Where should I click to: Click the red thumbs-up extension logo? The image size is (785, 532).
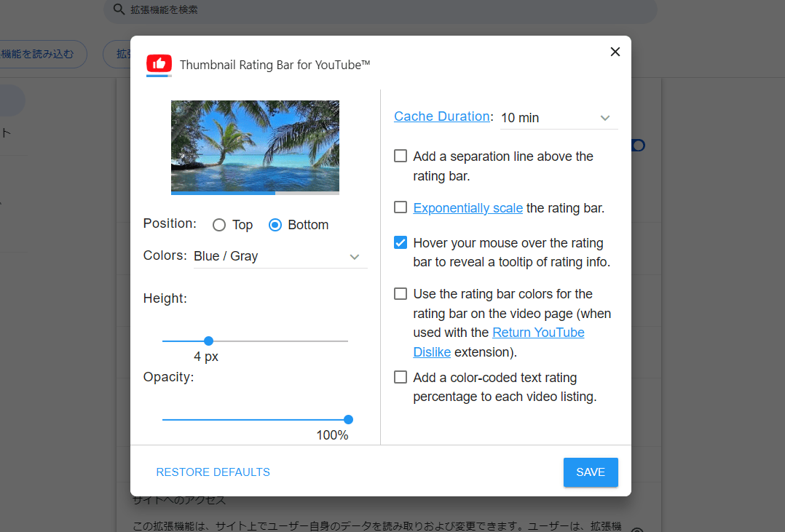click(159, 65)
